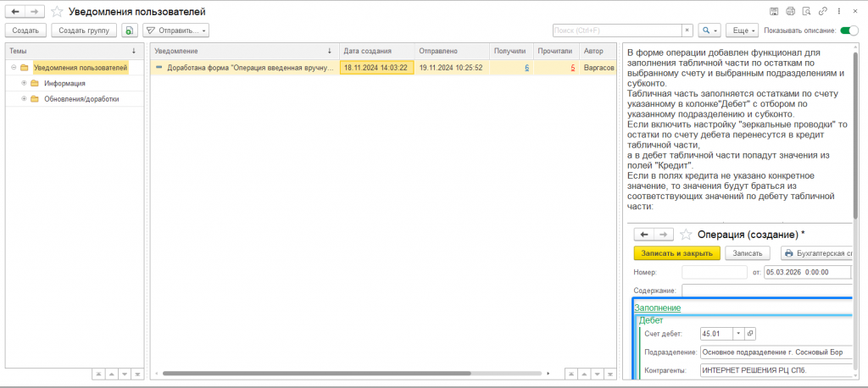
Task: Jump to last item in Темы panel
Action: tap(138, 374)
